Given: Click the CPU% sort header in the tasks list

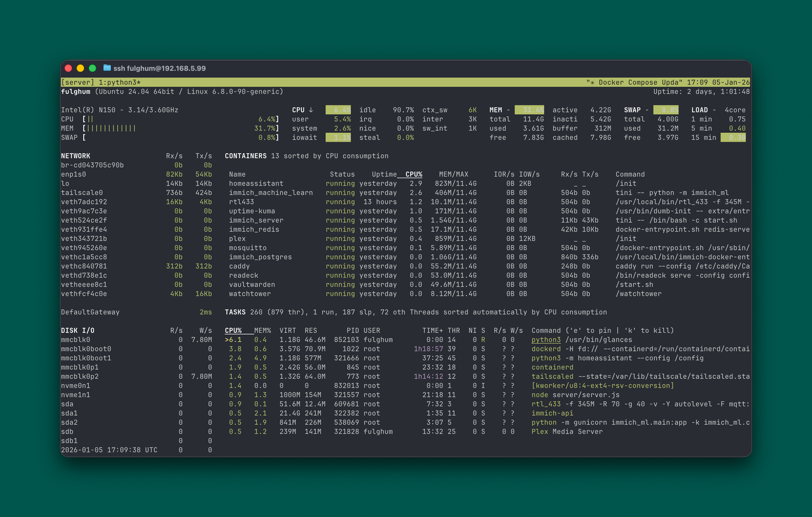Looking at the screenshot, I should point(233,330).
